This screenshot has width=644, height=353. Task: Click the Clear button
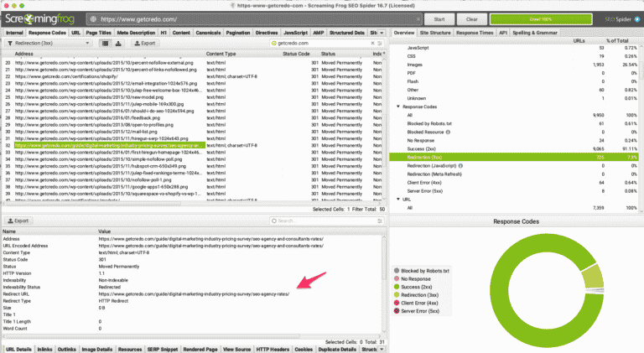pos(472,19)
